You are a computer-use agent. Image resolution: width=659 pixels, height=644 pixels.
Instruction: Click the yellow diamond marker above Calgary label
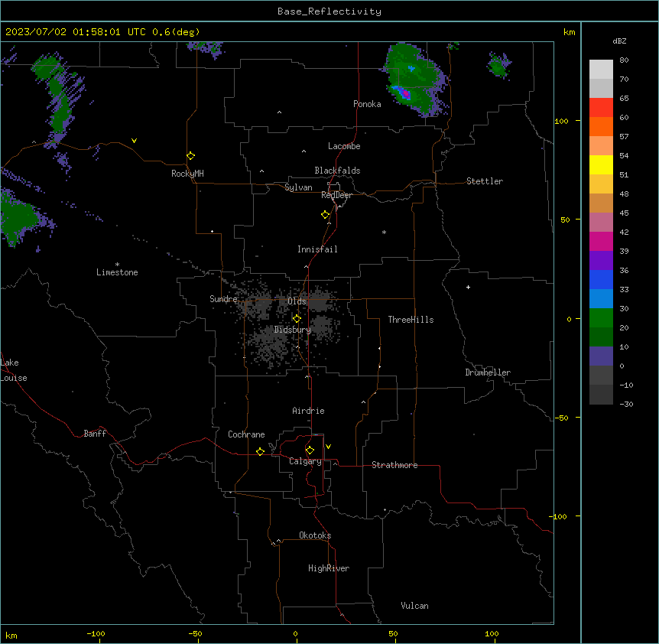pos(310,450)
